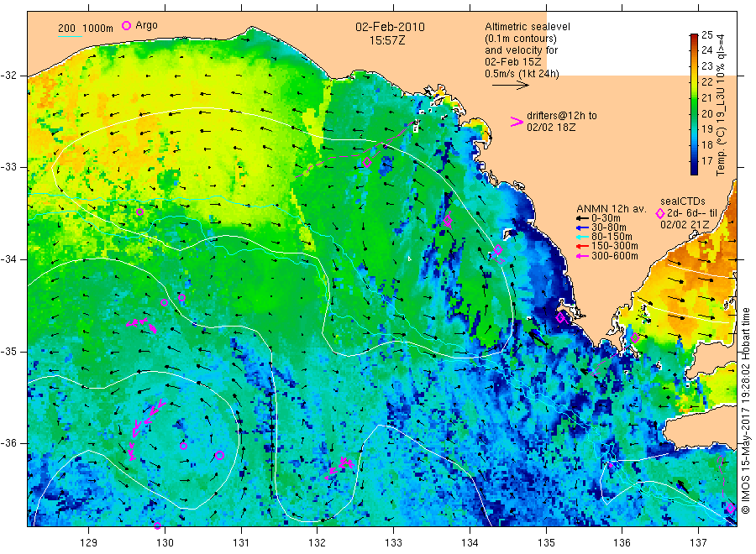Click the temperature color bar

694,104
